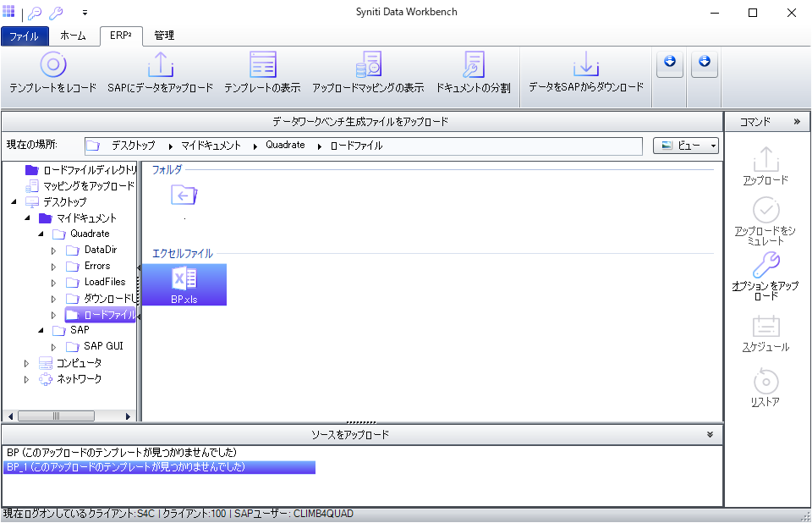Click the リストア icon in command panel
This screenshot has height=523, width=812.
765,382
